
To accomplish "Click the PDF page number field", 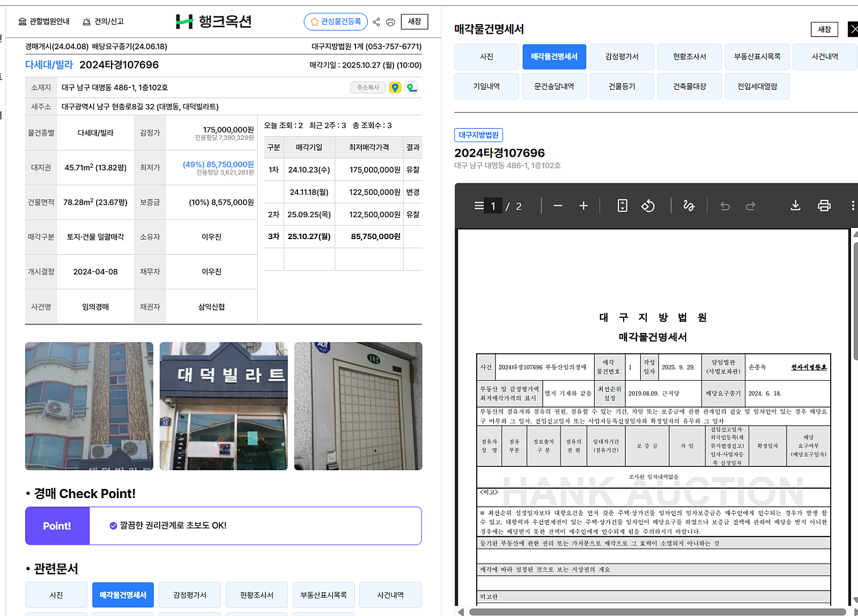I will click(493, 206).
